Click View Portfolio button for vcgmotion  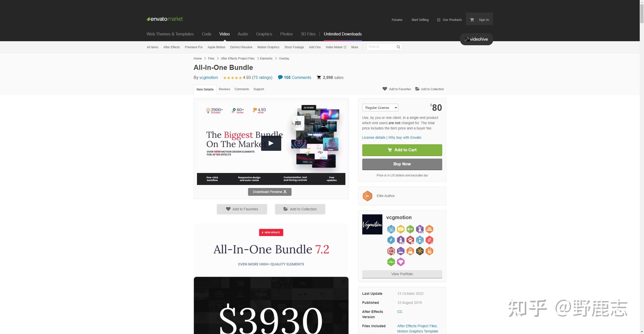coord(402,274)
